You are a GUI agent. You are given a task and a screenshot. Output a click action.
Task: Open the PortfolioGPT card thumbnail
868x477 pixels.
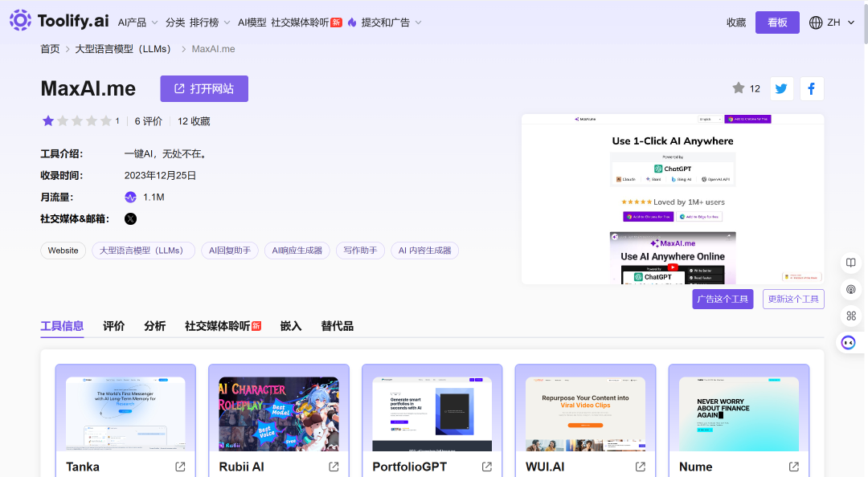tap(432, 414)
